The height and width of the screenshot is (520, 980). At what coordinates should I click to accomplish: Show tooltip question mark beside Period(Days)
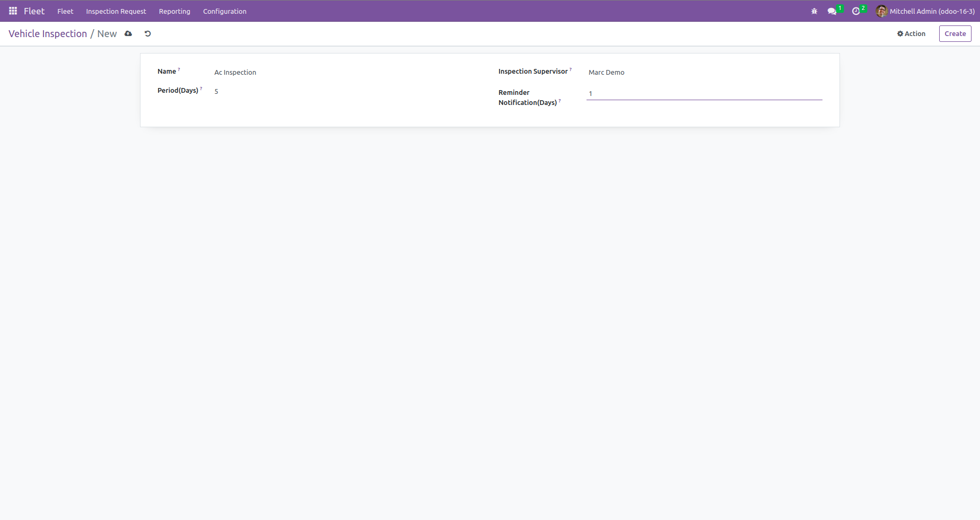click(201, 89)
